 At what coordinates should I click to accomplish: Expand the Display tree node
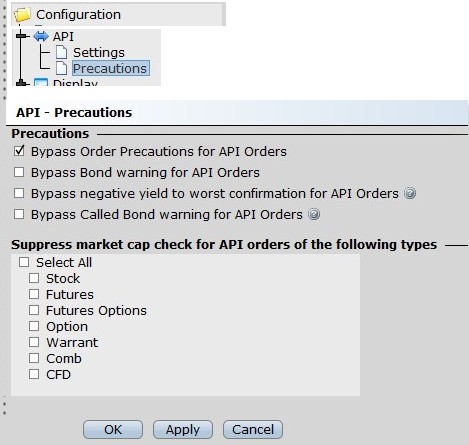coord(21,83)
